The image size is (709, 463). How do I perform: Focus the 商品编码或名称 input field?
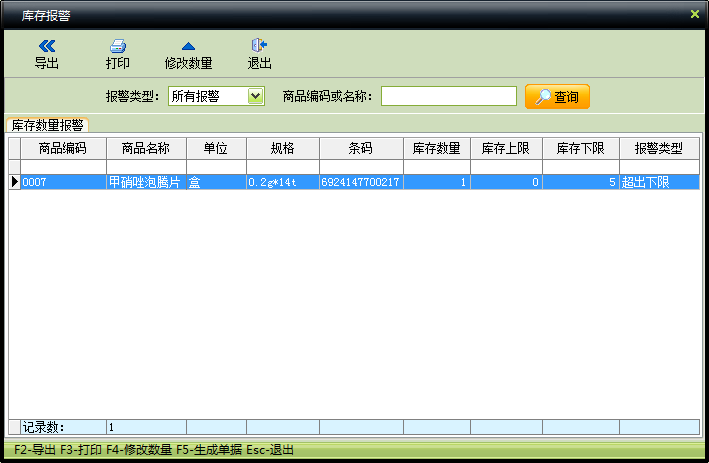449,96
